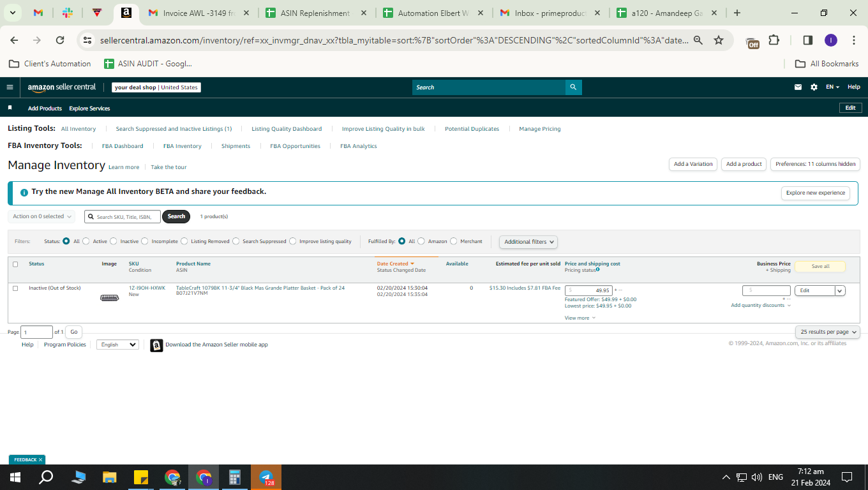Click the magnifier search button in Seller Central header

(x=573, y=87)
